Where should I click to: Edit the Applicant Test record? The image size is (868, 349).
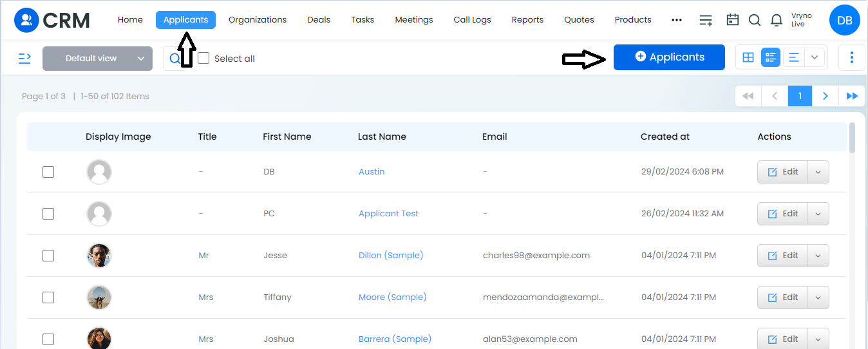pos(782,214)
